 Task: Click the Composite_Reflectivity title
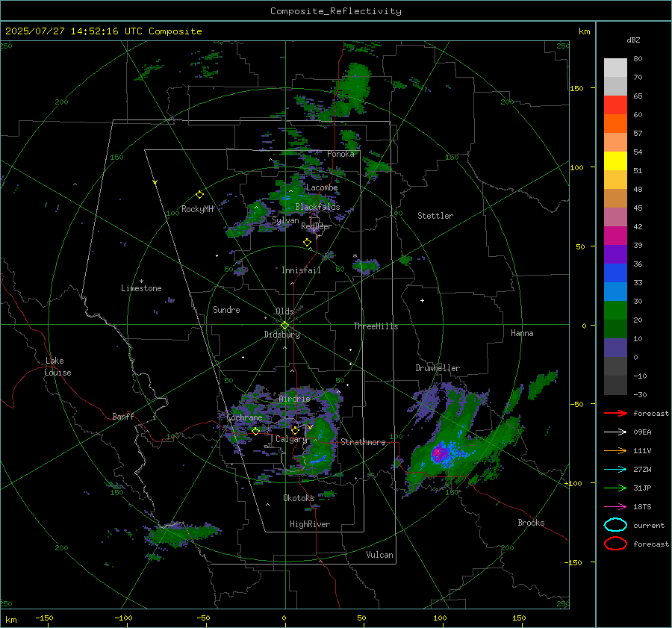336,11
